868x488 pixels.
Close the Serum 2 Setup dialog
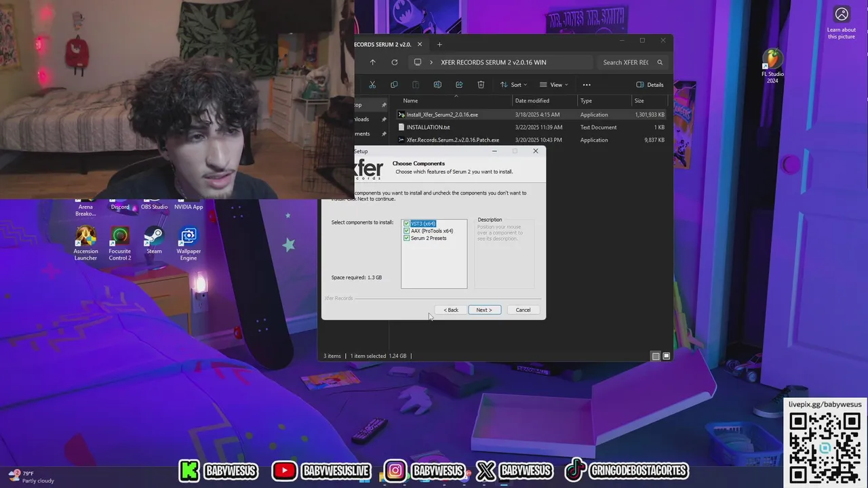[536, 151]
